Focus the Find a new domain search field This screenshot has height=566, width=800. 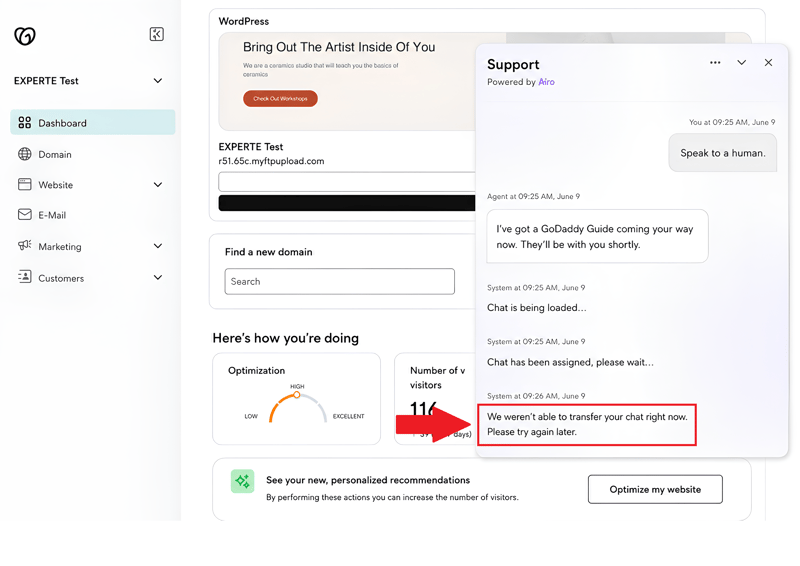click(339, 281)
